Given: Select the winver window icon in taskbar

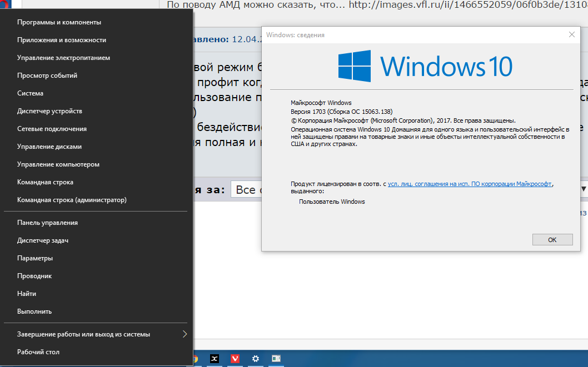Looking at the screenshot, I should [276, 359].
